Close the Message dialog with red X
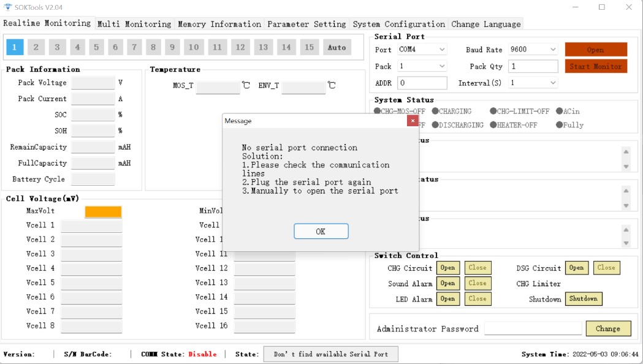This screenshot has width=643, height=364. [x=413, y=121]
